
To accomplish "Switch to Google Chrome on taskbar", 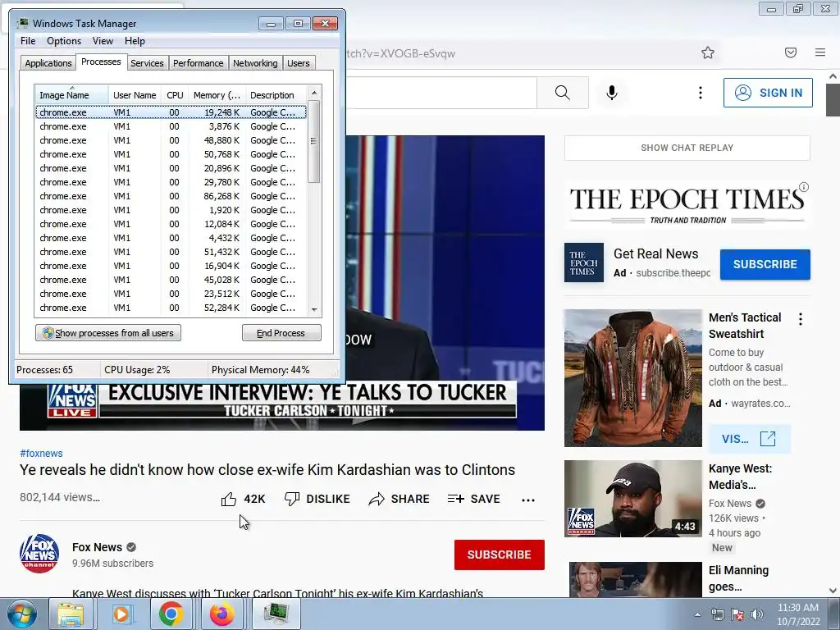I will [171, 614].
